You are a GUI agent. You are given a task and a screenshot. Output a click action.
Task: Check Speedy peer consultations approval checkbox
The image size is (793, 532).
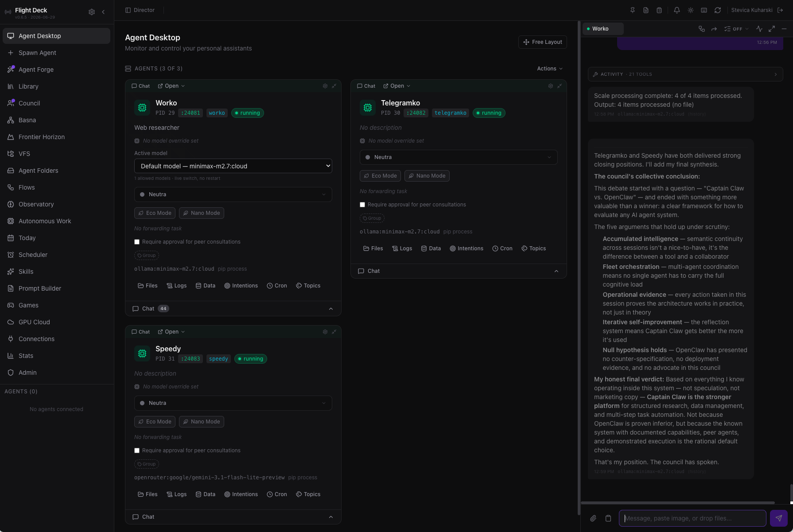click(x=137, y=450)
